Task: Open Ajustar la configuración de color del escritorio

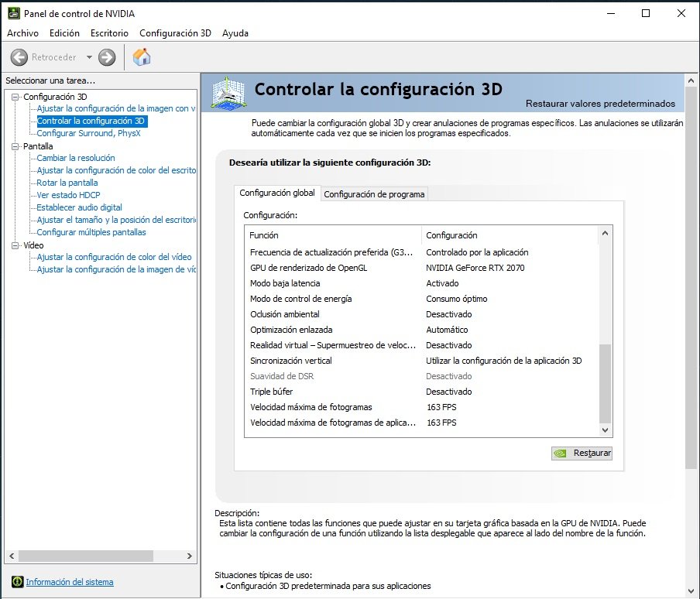Action: tap(116, 170)
